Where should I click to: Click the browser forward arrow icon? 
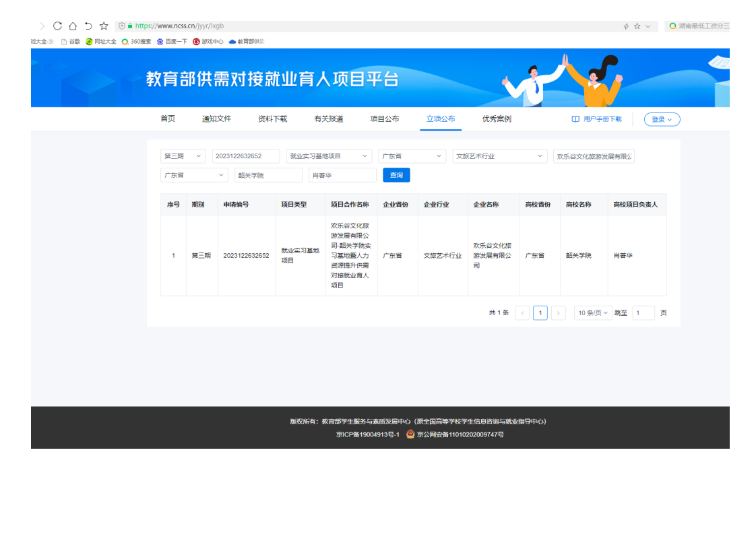tap(42, 26)
